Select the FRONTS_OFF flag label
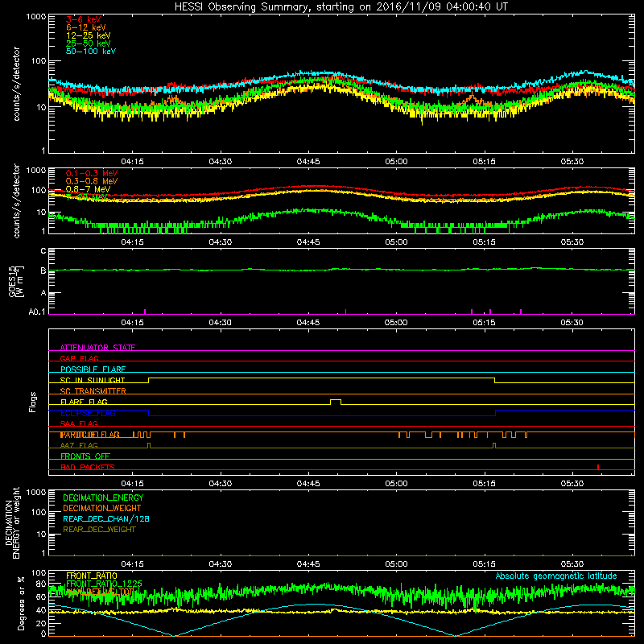The width and height of the screenshot is (644, 644). (x=85, y=456)
